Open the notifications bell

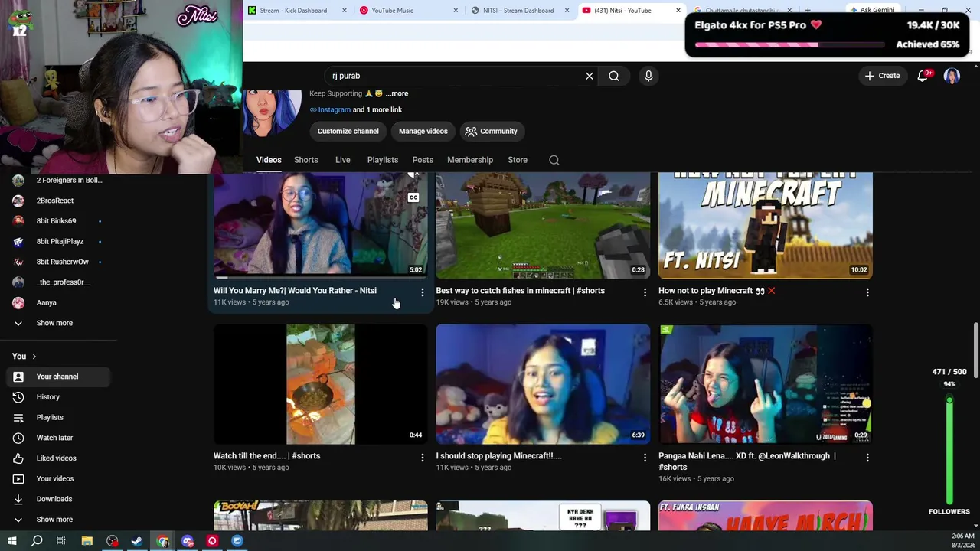(x=923, y=76)
